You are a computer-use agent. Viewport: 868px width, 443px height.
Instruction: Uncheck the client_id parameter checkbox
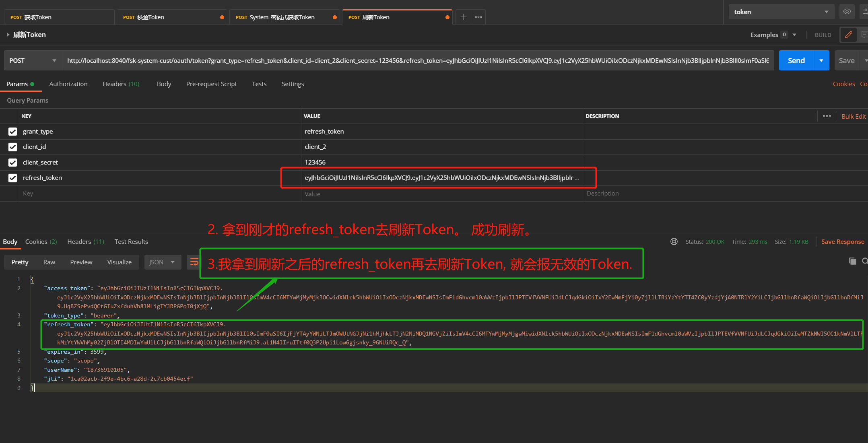point(12,147)
